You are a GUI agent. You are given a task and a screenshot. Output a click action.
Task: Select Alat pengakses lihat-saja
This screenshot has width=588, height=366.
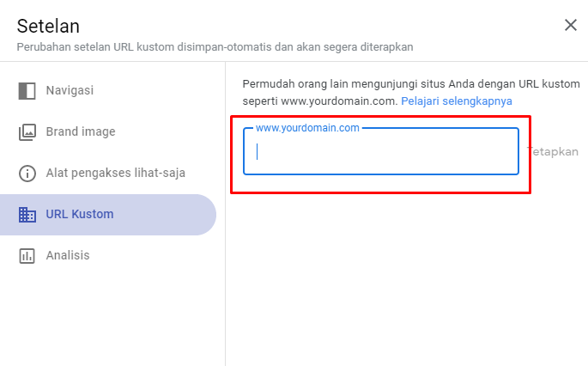click(x=115, y=174)
